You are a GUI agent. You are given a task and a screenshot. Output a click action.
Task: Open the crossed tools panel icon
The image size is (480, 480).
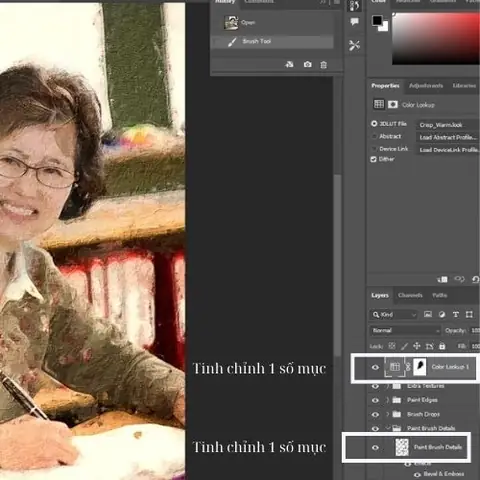click(x=354, y=45)
